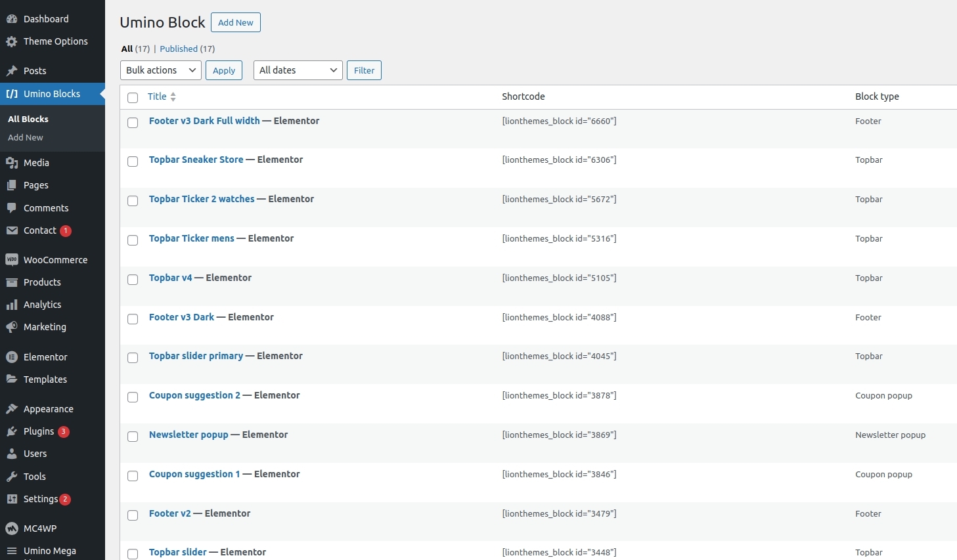The height and width of the screenshot is (560, 957).
Task: Select the Newsletter popup row checkbox
Action: point(133,437)
